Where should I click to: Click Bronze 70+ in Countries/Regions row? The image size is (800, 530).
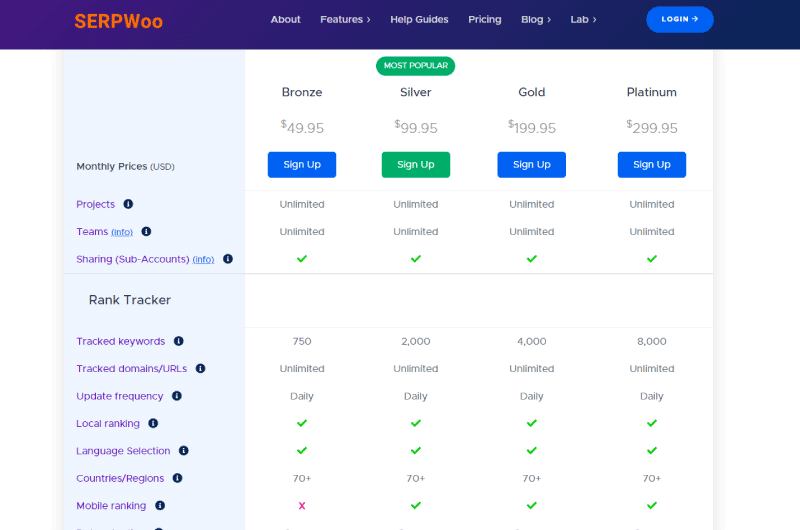click(x=302, y=478)
